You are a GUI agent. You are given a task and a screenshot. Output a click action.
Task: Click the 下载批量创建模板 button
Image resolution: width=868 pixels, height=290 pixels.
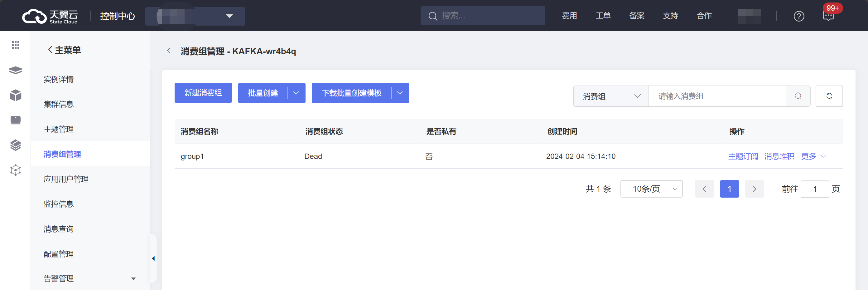(x=351, y=93)
